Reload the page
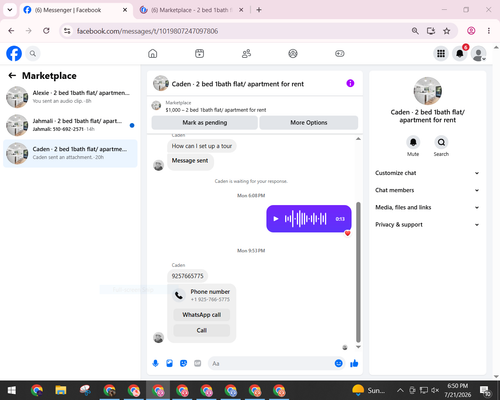The width and height of the screenshot is (500, 400). click(46, 31)
